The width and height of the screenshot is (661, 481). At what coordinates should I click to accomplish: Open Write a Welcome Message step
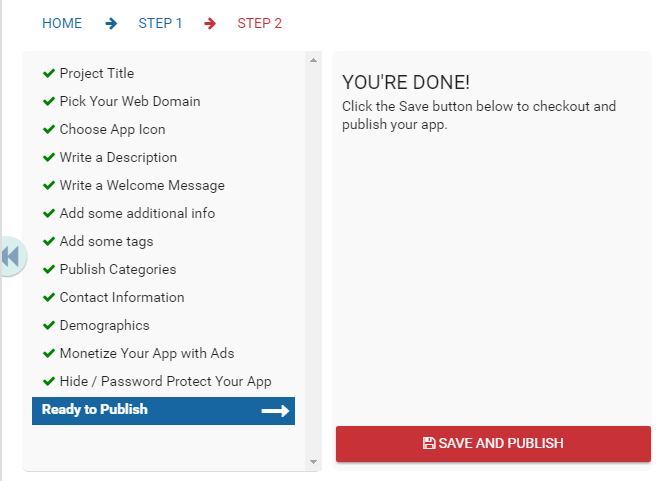click(x=142, y=185)
